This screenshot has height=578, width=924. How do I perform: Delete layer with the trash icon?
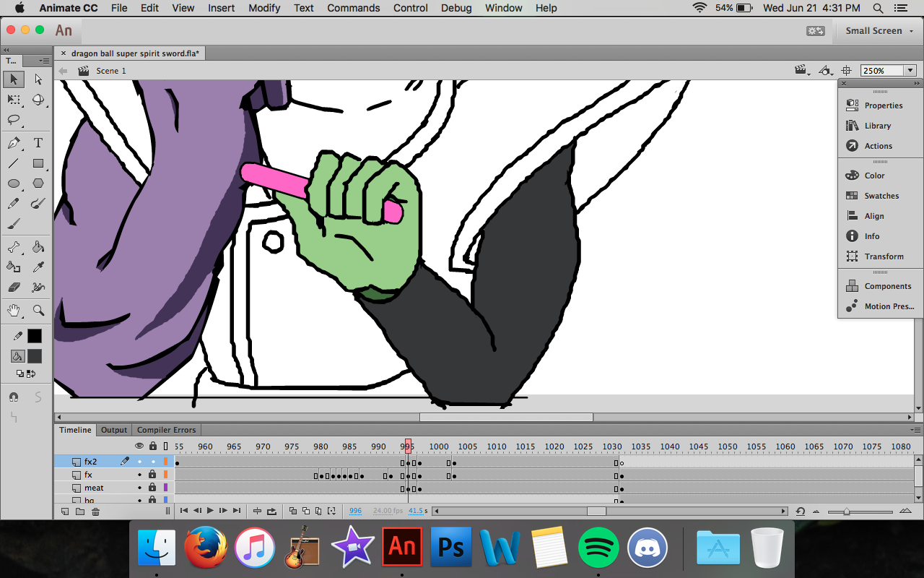click(95, 512)
